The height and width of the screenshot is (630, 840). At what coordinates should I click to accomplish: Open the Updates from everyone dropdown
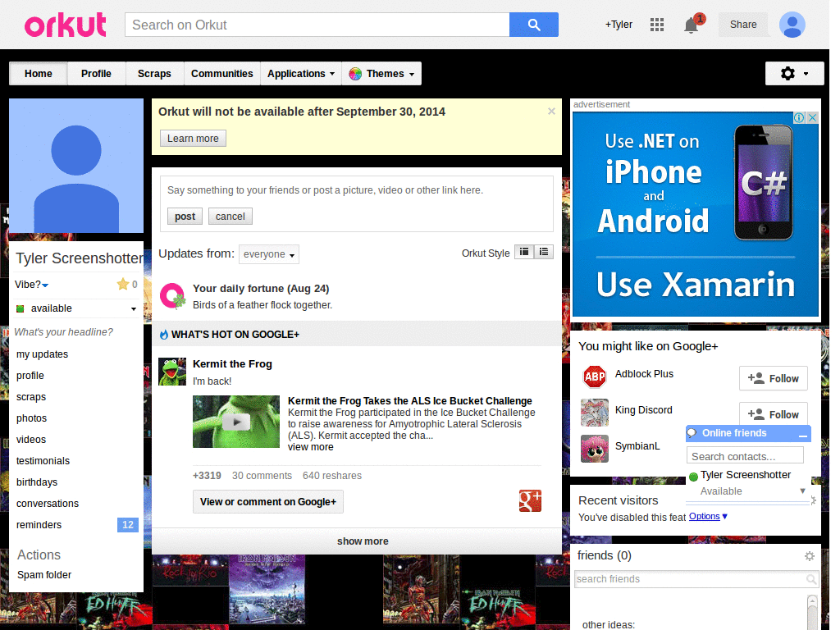[x=269, y=254]
